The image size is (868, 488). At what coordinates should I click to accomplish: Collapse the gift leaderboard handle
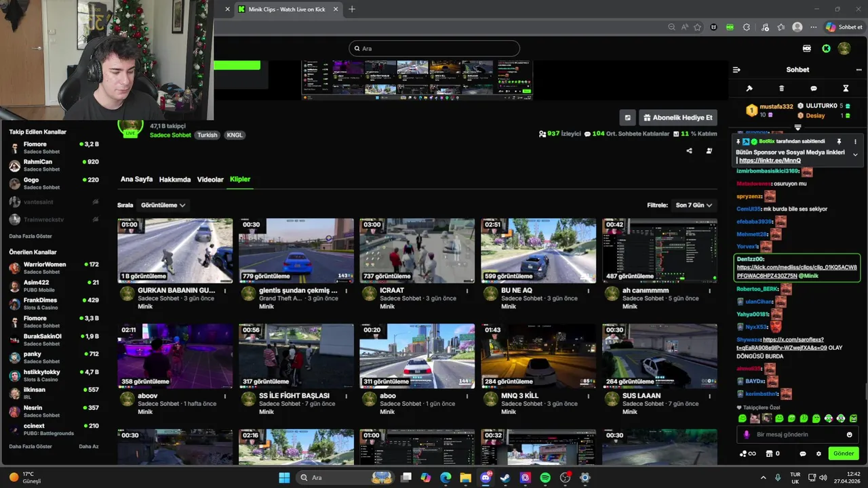coord(797,127)
